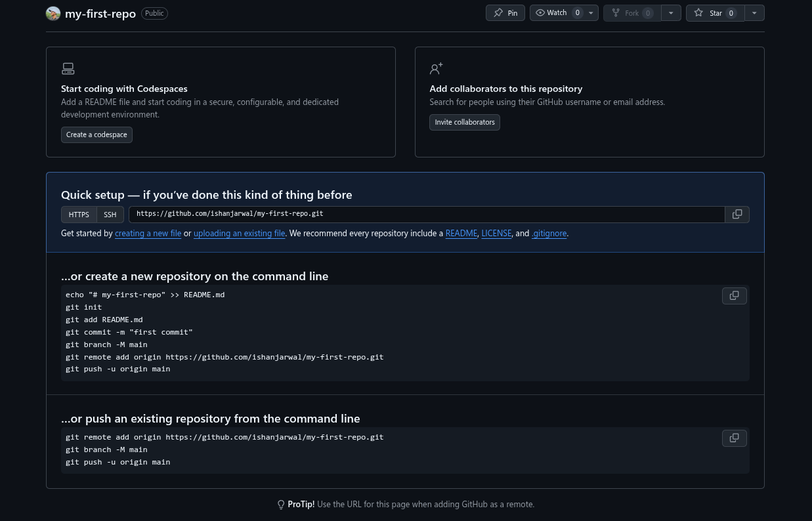
Task: Follow the .gitignore link
Action: tap(549, 234)
